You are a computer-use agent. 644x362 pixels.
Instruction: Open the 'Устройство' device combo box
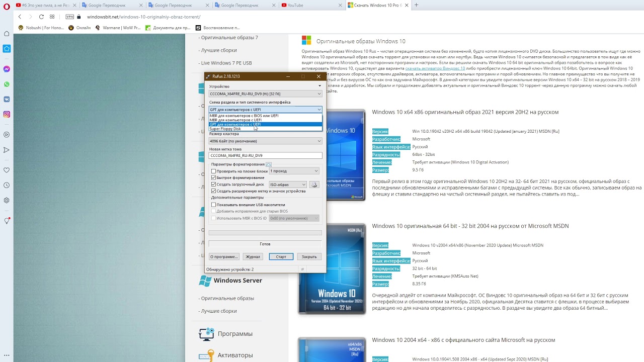(265, 94)
